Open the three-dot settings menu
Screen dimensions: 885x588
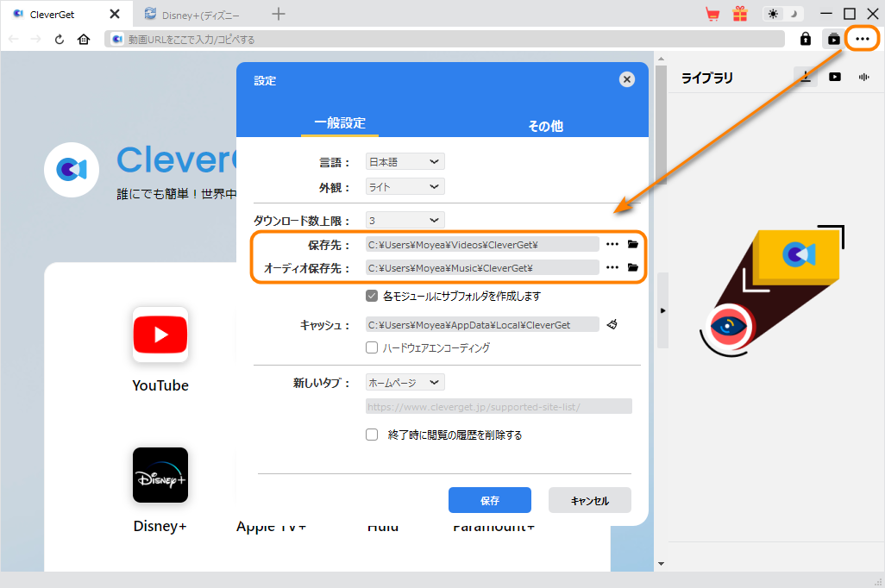pyautogui.click(x=862, y=39)
